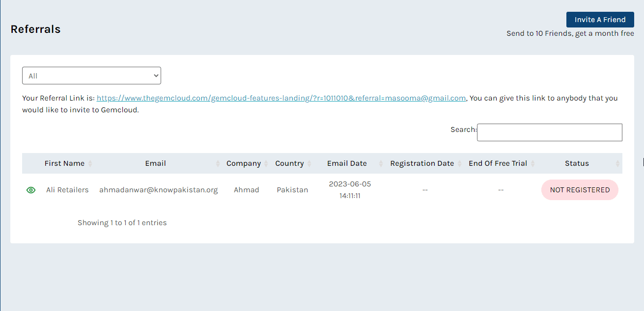
Task: Sort table by First Name column
Action: click(x=64, y=163)
